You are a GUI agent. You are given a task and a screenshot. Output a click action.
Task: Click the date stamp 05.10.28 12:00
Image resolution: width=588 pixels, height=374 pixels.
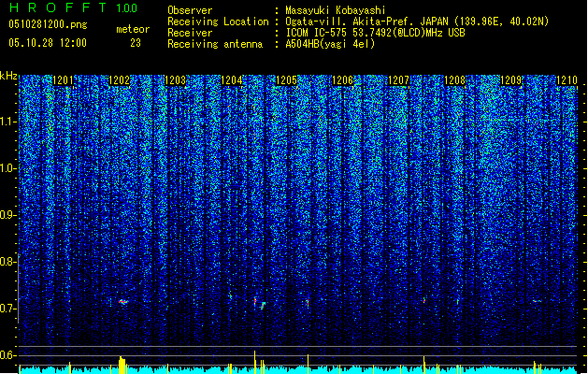coord(48,43)
